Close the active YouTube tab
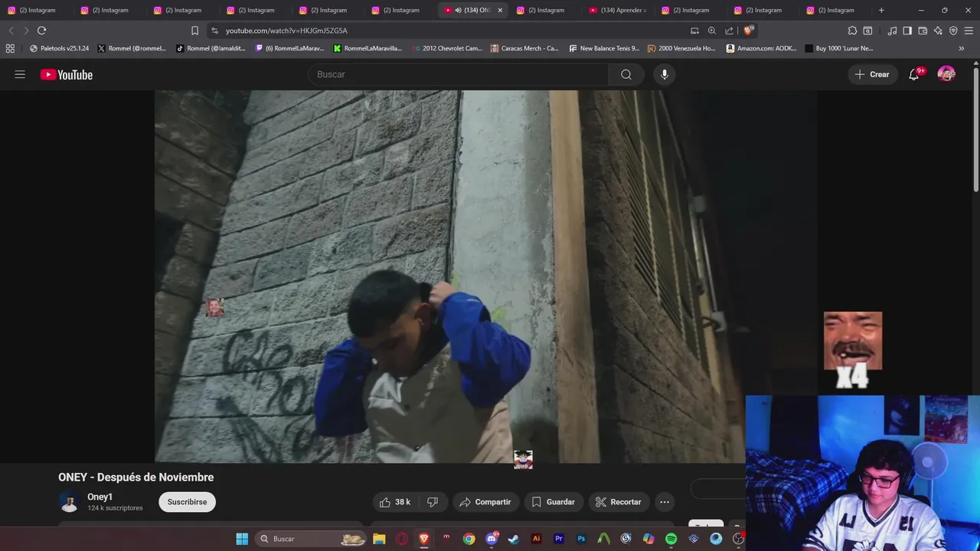This screenshot has height=551, width=980. tap(500, 10)
